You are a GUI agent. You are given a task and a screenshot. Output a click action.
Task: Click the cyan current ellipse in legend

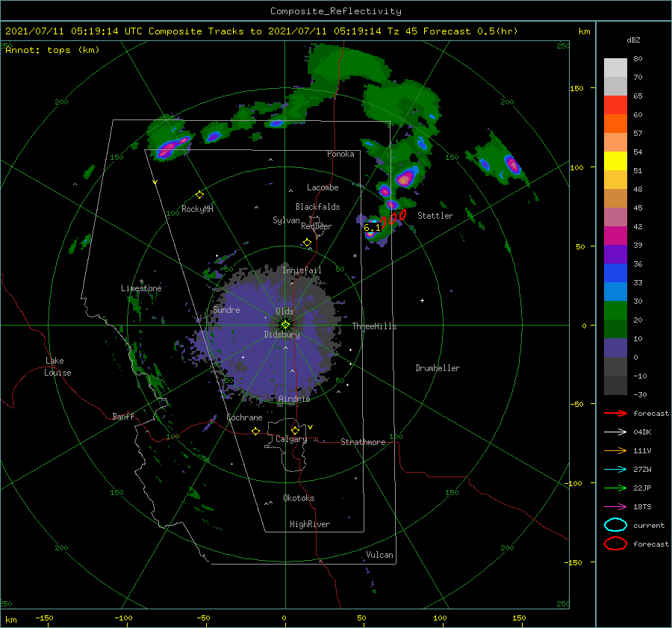click(615, 525)
